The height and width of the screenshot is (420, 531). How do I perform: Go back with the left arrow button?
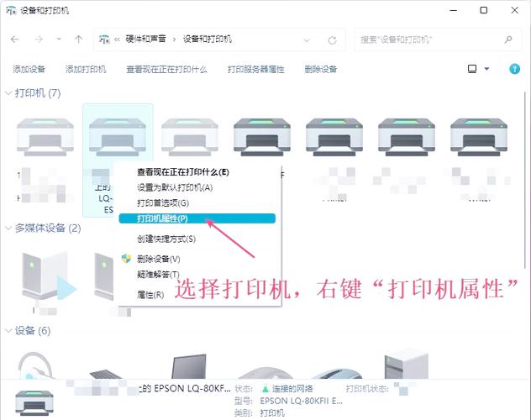click(14, 39)
